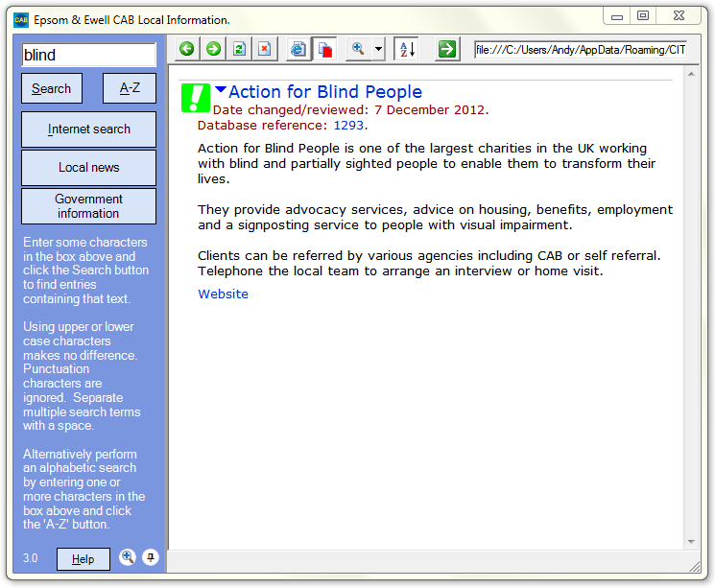Click the CAB application icon in title bar
The height and width of the screenshot is (588, 715).
tap(21, 20)
